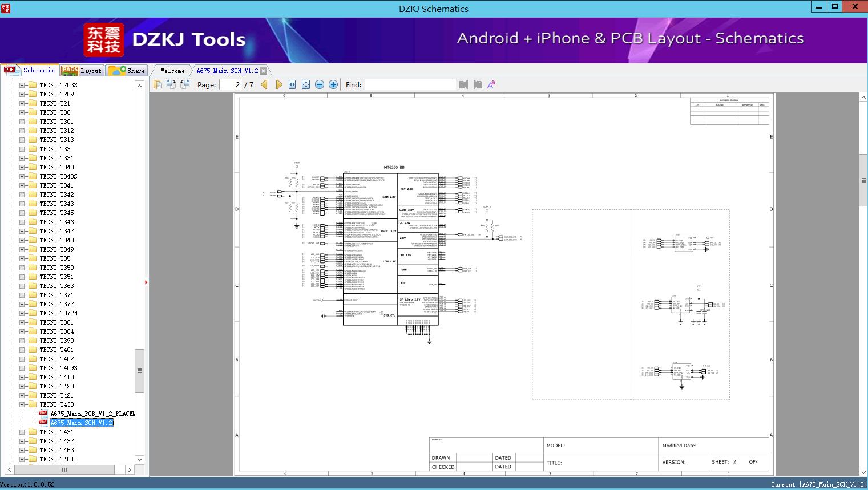
Task: Select TECNO T363 tree item
Action: pos(56,286)
